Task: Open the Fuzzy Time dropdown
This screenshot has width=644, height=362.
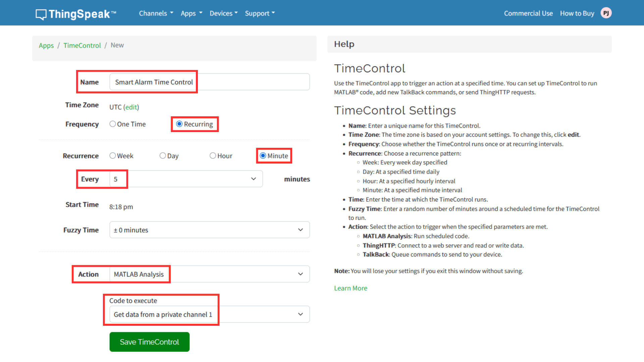Action: tap(209, 230)
